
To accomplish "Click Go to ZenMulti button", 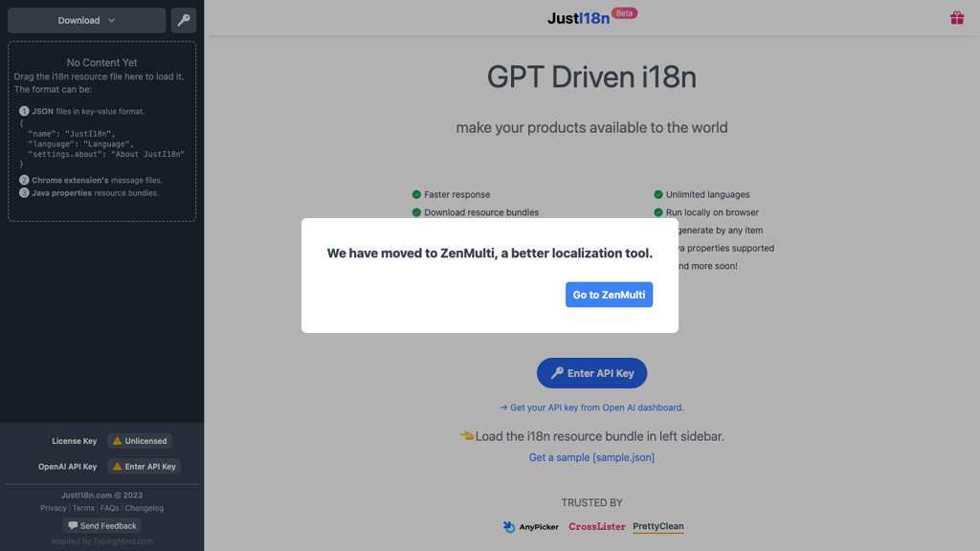I will tap(609, 295).
